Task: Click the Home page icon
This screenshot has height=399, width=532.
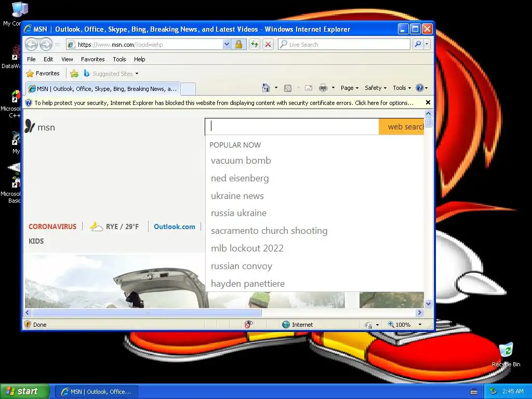Action: [x=266, y=88]
